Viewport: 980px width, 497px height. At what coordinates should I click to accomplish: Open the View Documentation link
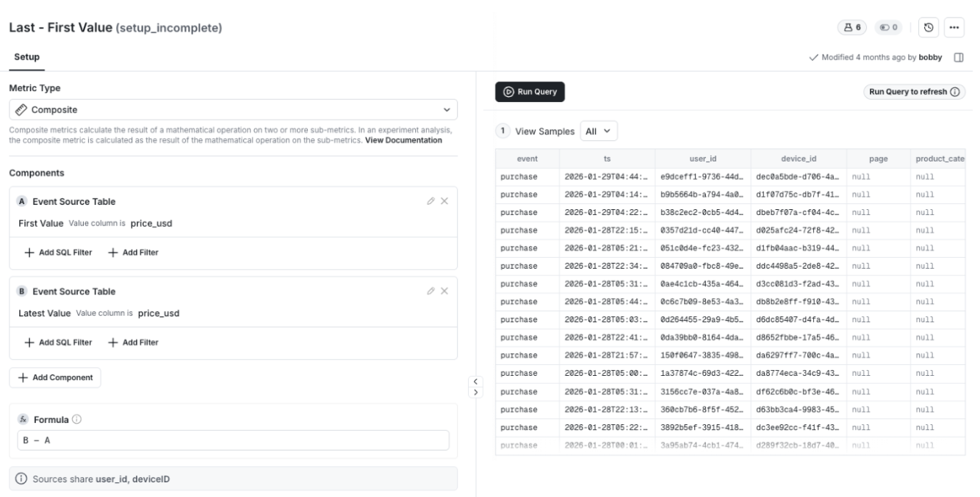pyautogui.click(x=403, y=140)
